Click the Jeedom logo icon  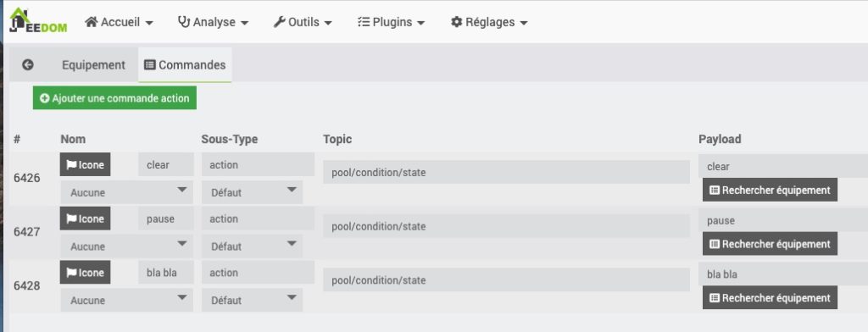pos(37,20)
